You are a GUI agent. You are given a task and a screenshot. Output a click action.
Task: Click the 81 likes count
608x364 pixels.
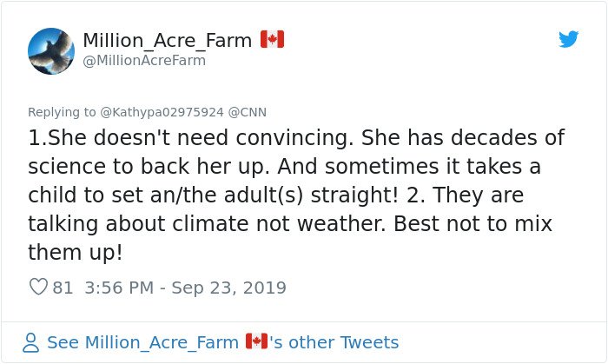pos(63,287)
